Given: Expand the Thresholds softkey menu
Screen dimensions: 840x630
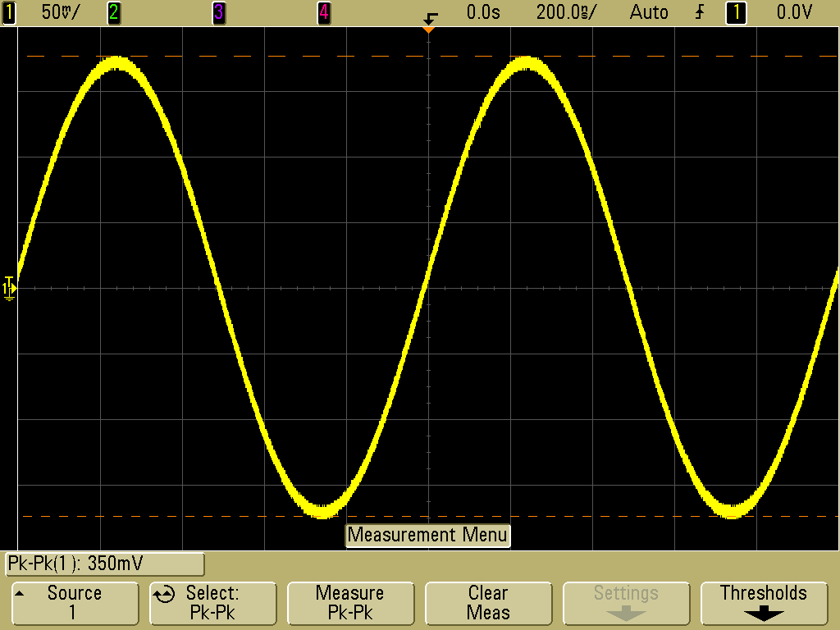Looking at the screenshot, I should 764,603.
